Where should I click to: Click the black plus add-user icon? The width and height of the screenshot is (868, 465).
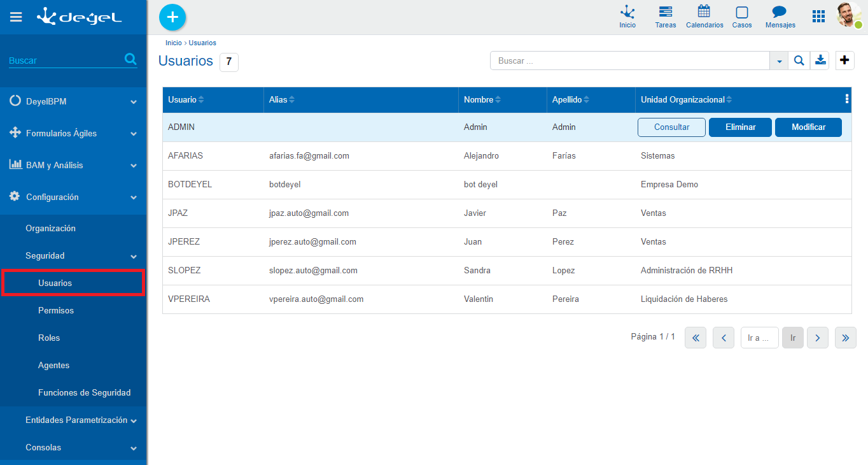tap(844, 61)
